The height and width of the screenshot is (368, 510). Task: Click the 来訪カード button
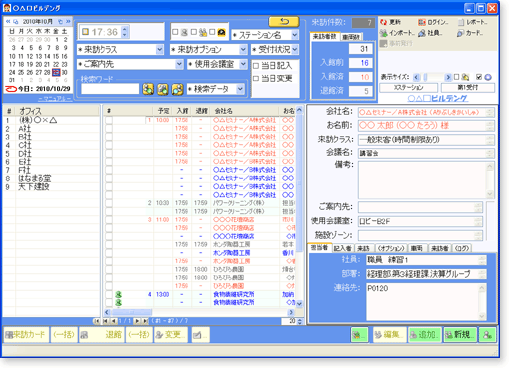tap(26, 334)
